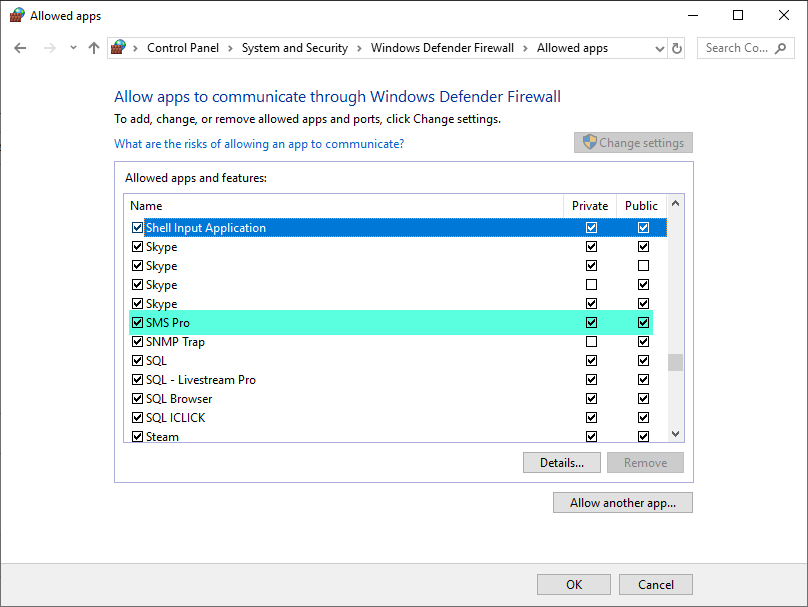Toggle Public checkbox for SMS Pro
The width and height of the screenshot is (808, 607).
(643, 323)
